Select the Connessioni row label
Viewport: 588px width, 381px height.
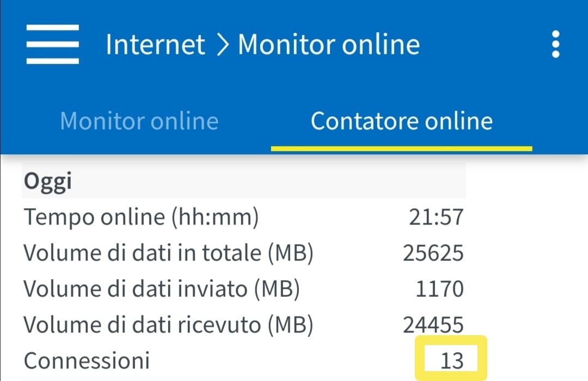point(87,360)
